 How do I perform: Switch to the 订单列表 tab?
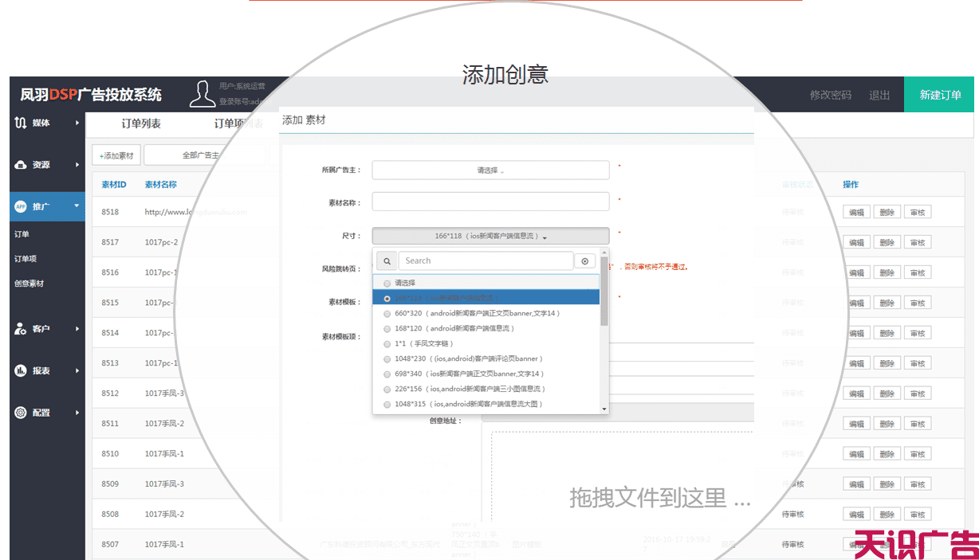click(x=141, y=123)
